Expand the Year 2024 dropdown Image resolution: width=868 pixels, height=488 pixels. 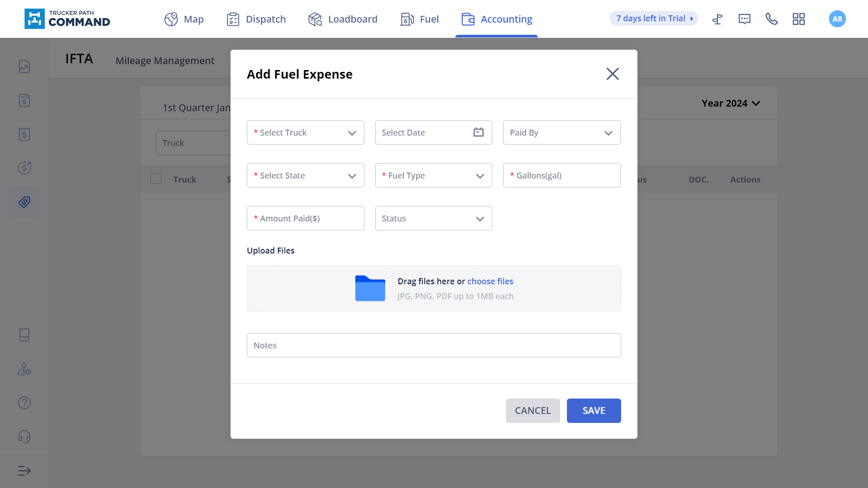point(731,103)
